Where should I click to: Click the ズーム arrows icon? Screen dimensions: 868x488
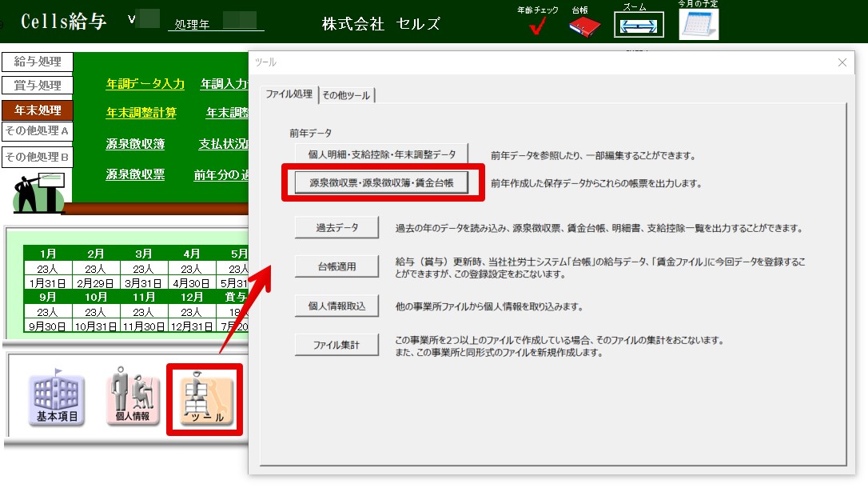[639, 26]
